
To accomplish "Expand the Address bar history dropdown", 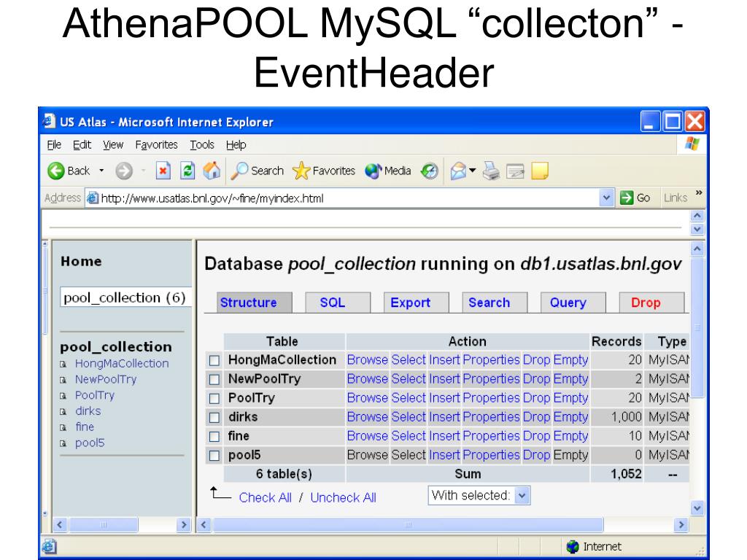I will (606, 198).
